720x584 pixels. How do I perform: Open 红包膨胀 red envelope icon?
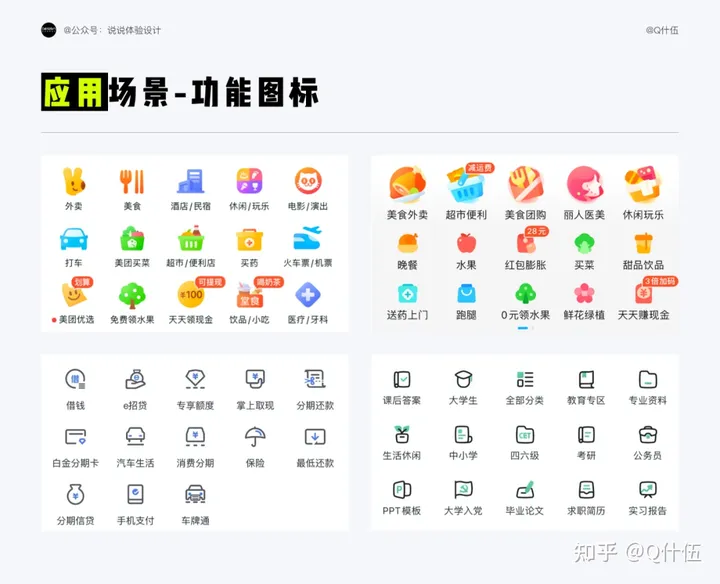pos(525,243)
